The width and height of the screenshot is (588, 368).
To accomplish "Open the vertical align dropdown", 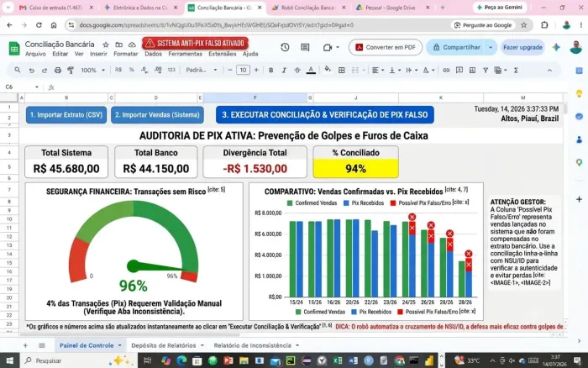I will 395,70.
